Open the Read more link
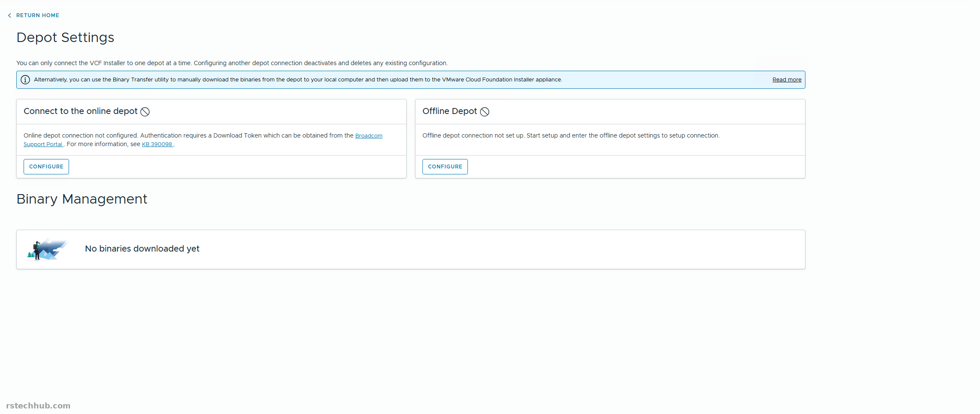 click(787, 80)
